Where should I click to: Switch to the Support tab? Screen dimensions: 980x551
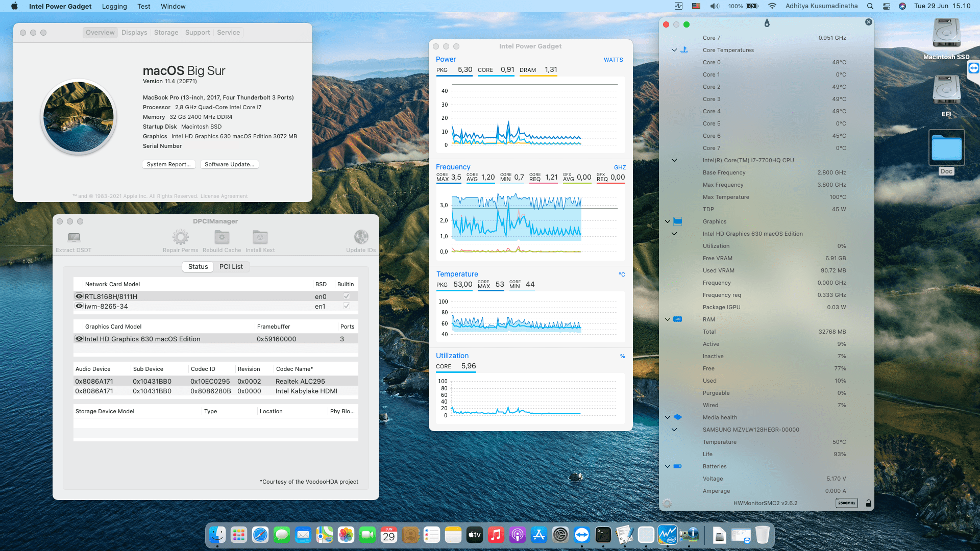click(198, 32)
